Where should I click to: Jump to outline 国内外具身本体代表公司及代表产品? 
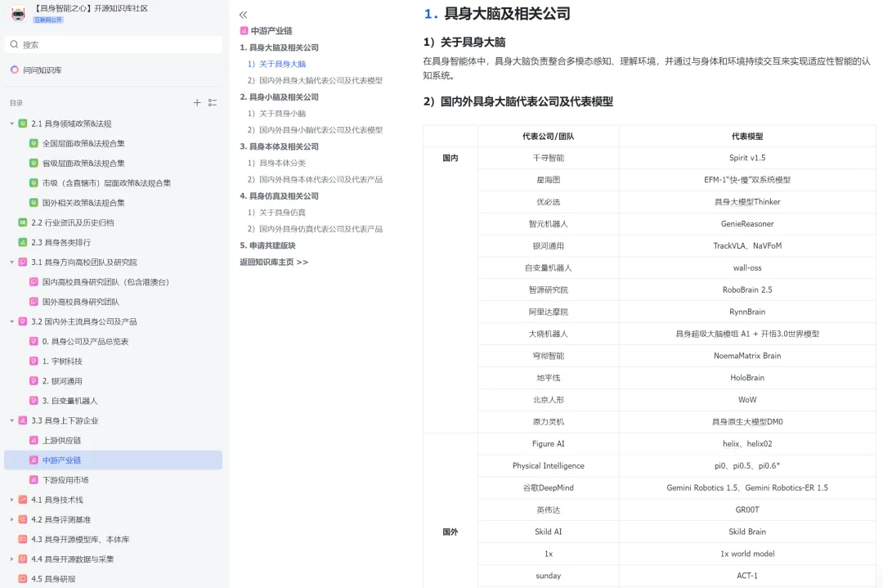click(316, 179)
